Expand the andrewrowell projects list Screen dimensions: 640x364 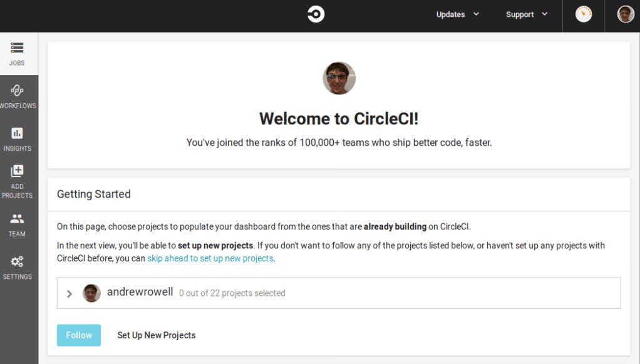point(70,293)
